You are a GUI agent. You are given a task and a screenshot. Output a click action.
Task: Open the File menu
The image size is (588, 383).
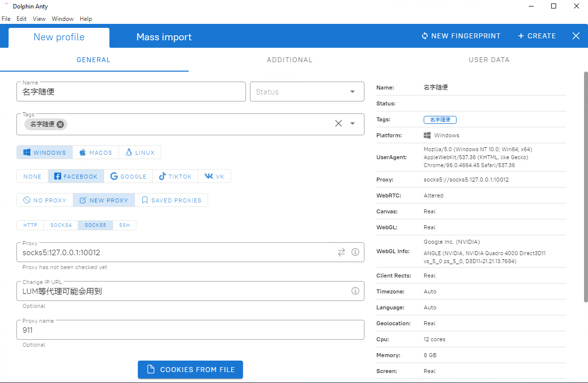(x=6, y=19)
